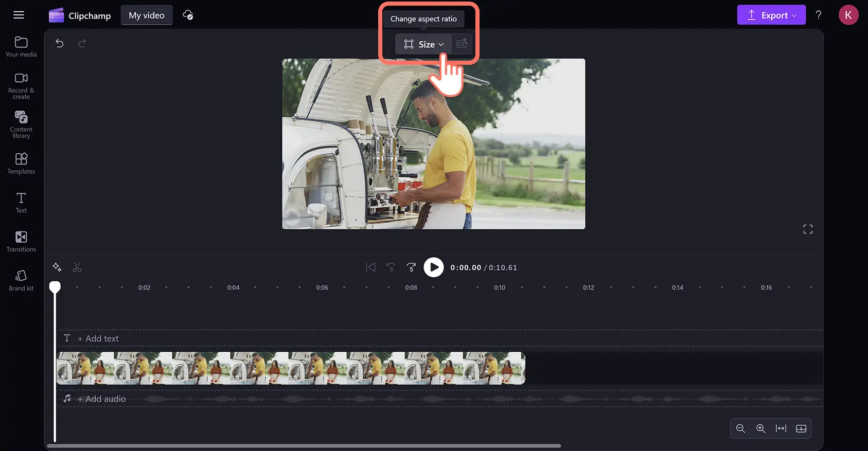Click the 0:04 ruler mark
The height and width of the screenshot is (451, 868).
[233, 287]
